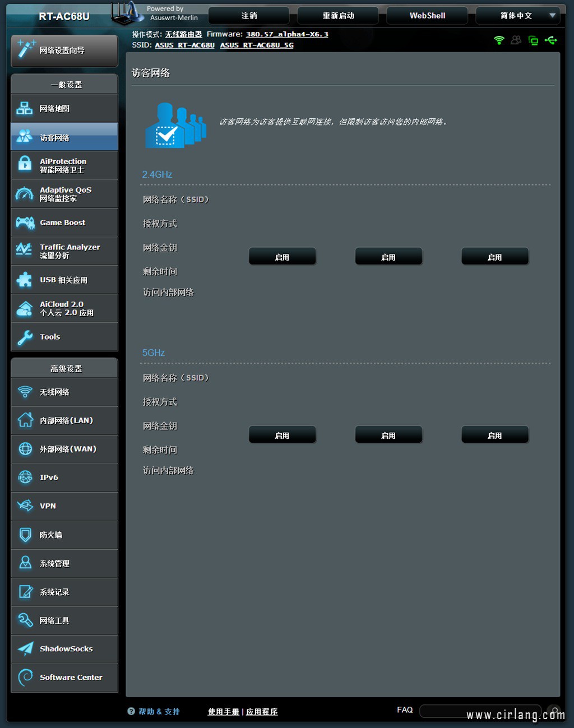The width and height of the screenshot is (574, 728).
Task: Click the 访客网络 page title
Action: (x=151, y=73)
